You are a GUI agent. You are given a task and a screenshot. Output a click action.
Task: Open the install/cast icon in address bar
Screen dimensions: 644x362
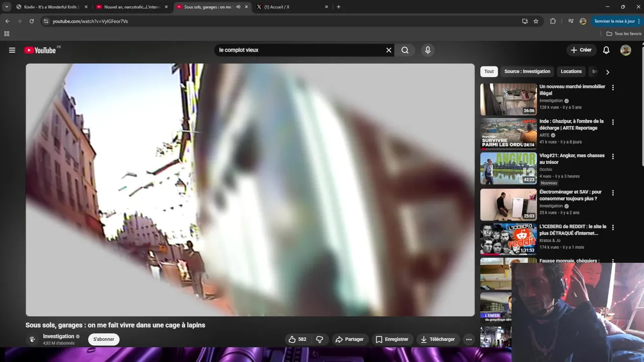click(x=525, y=21)
